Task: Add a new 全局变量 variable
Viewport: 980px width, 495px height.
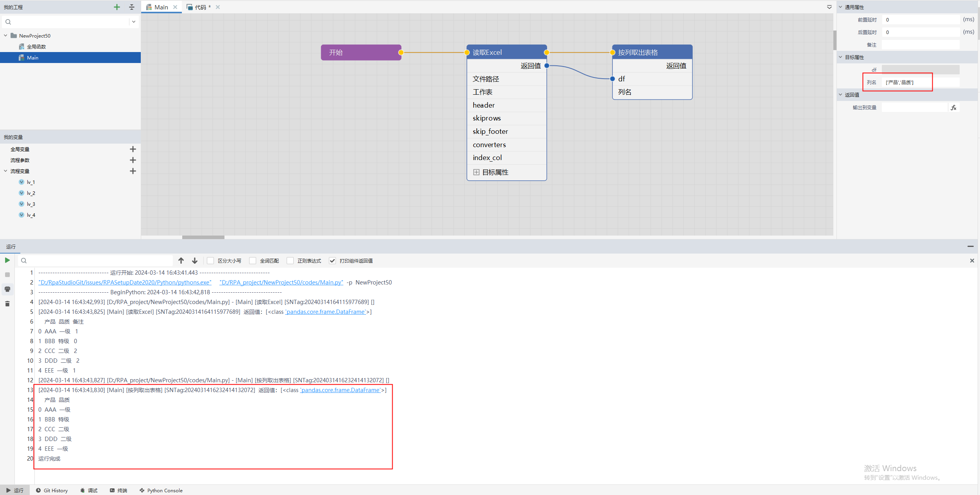Action: [x=133, y=149]
